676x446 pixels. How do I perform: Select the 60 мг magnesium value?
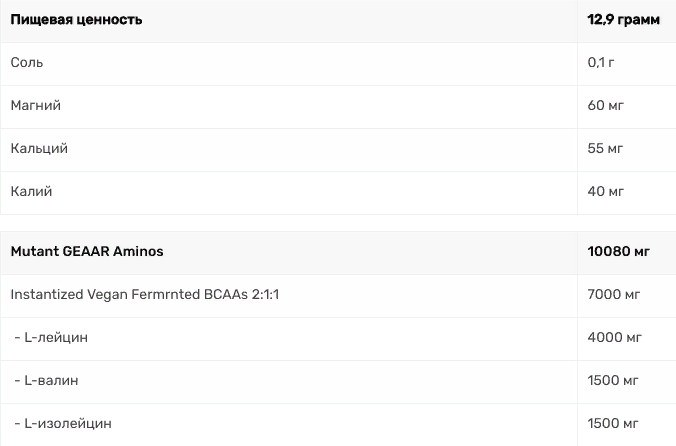click(x=605, y=106)
